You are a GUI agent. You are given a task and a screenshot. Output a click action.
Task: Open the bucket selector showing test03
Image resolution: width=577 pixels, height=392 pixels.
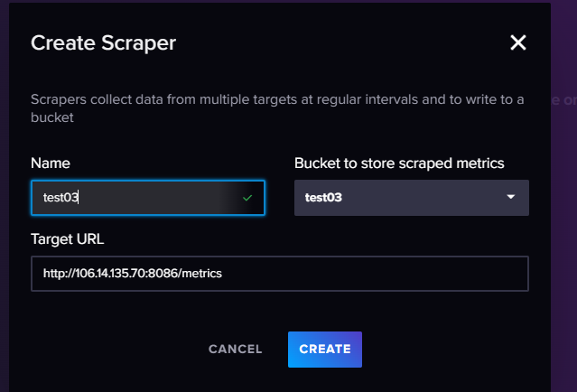coord(411,198)
